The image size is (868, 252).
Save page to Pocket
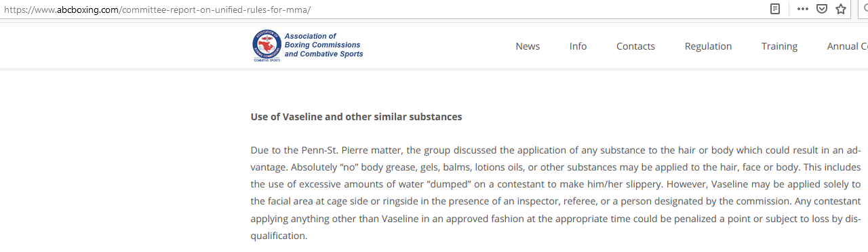(x=821, y=9)
